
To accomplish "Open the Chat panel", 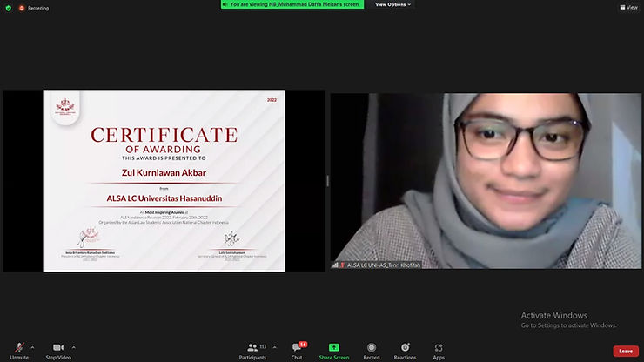I will tap(297, 351).
